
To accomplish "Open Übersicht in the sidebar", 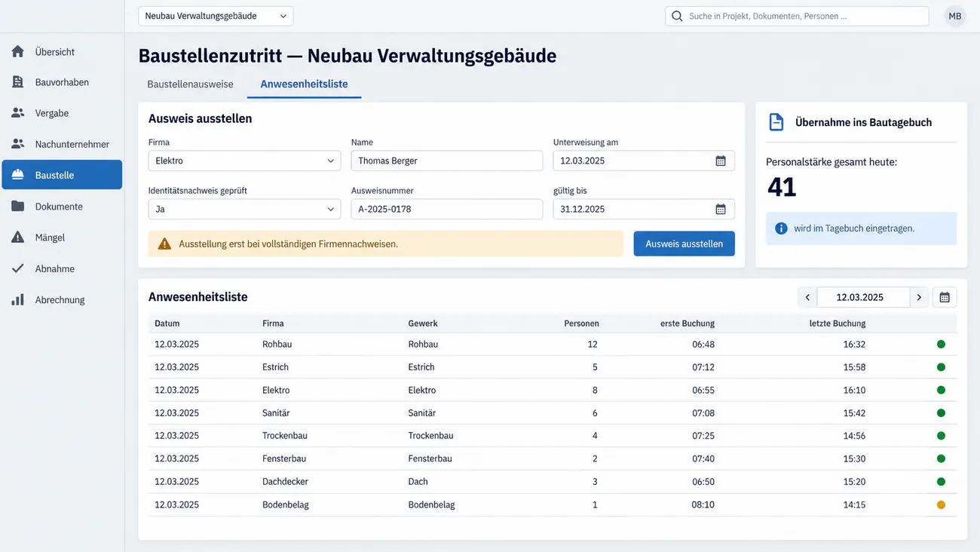I will [x=62, y=51].
